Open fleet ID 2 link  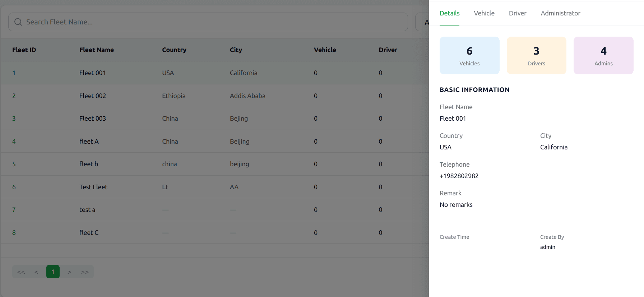click(x=14, y=96)
